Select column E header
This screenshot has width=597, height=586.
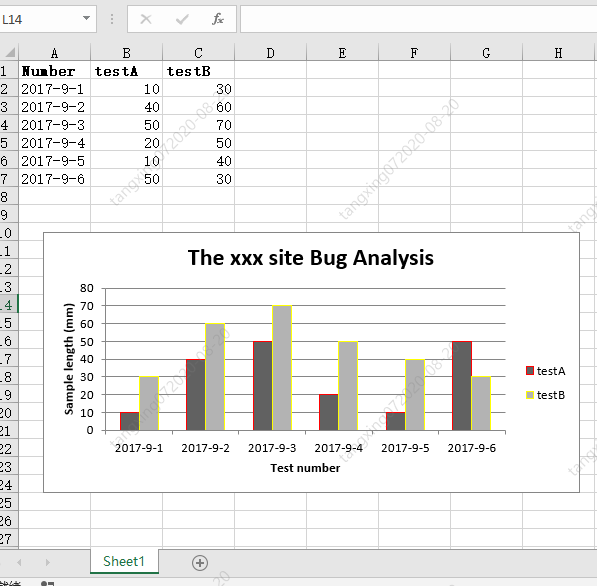tap(342, 53)
